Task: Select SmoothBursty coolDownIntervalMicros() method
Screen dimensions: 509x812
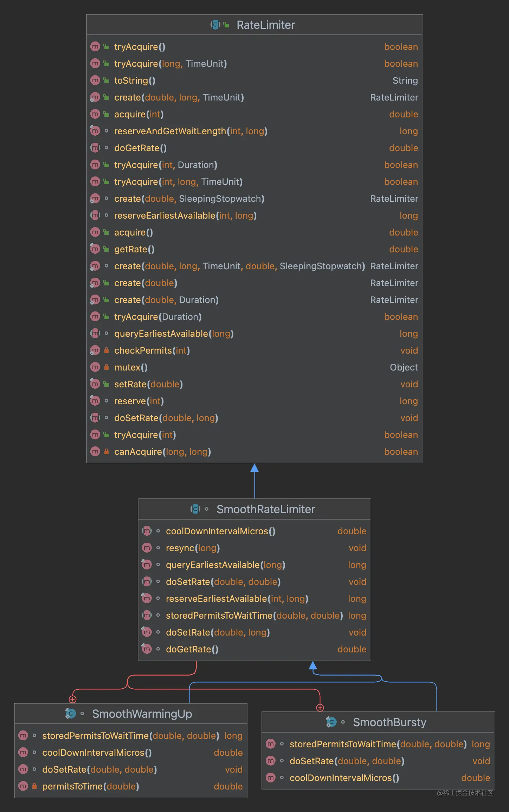Action: coord(378,778)
